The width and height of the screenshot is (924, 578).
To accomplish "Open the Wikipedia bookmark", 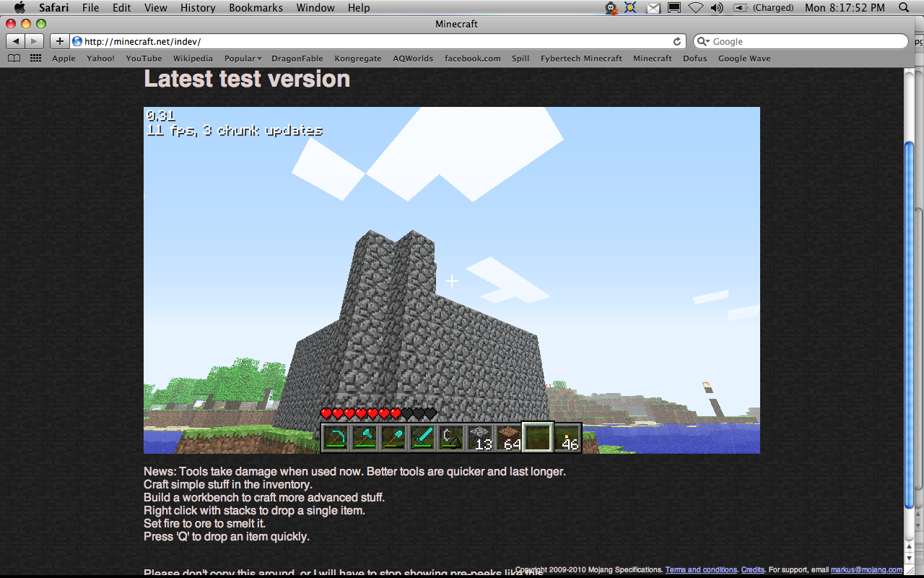I will [193, 59].
